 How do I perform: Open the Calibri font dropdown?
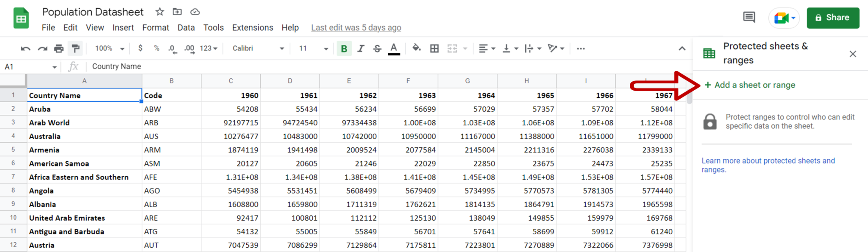(x=258, y=49)
